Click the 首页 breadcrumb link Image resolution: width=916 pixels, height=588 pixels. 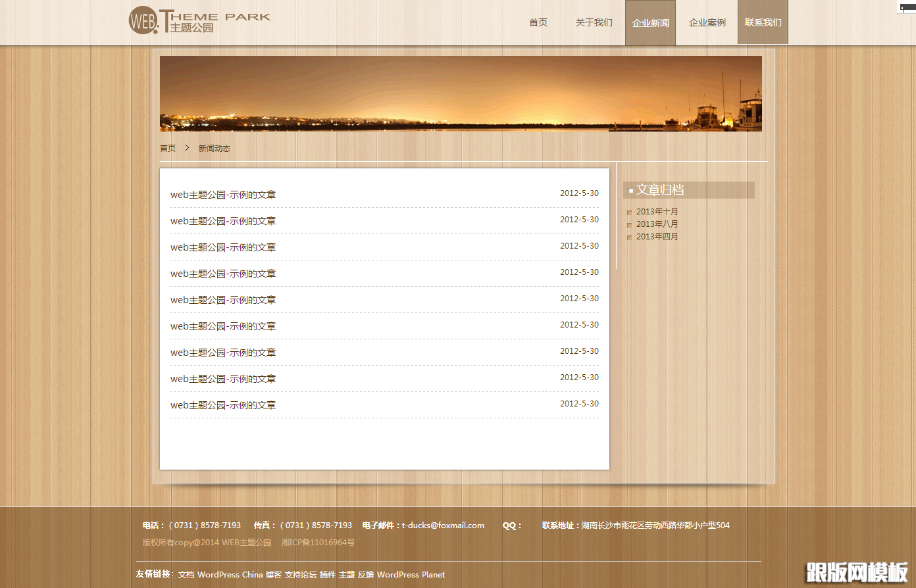tap(168, 149)
